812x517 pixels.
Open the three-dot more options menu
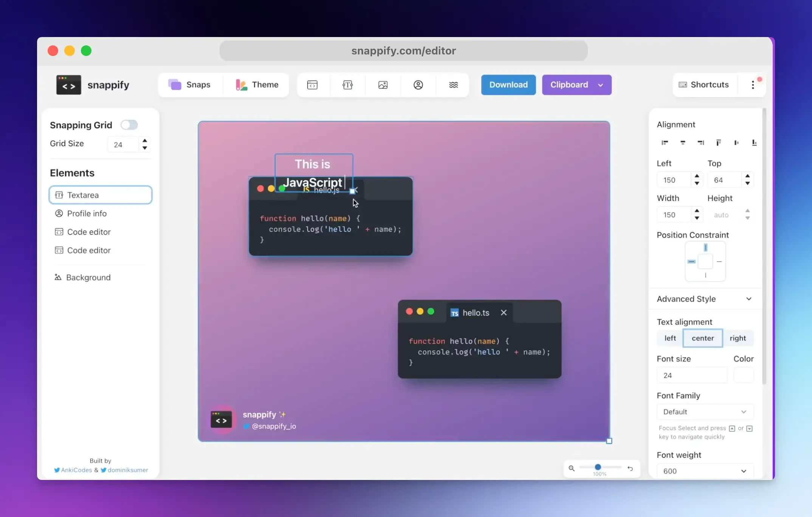click(753, 85)
